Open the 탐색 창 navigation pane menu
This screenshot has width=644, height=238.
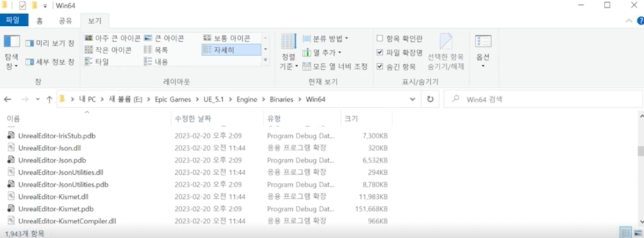(x=12, y=53)
